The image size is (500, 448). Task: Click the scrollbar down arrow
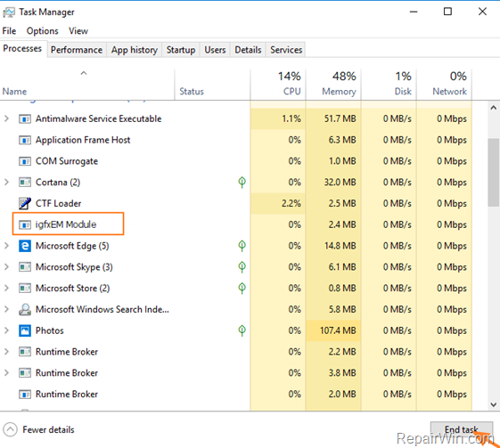point(494,404)
